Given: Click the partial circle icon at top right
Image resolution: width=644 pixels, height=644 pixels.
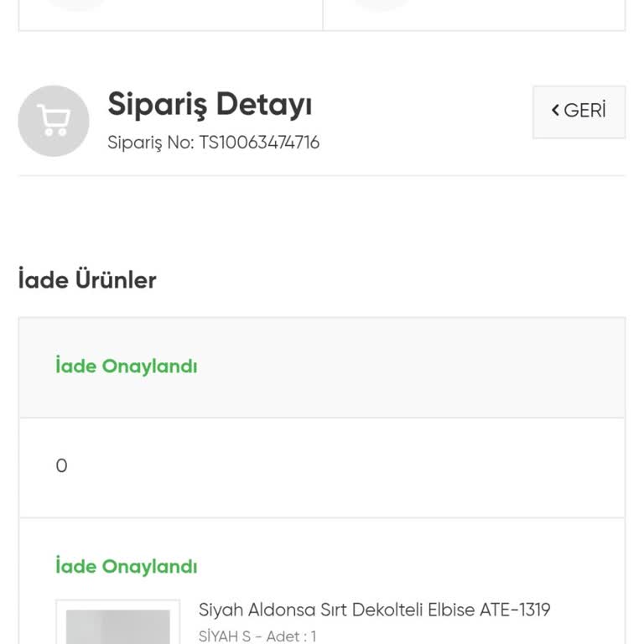Looking at the screenshot, I should (x=382, y=4).
